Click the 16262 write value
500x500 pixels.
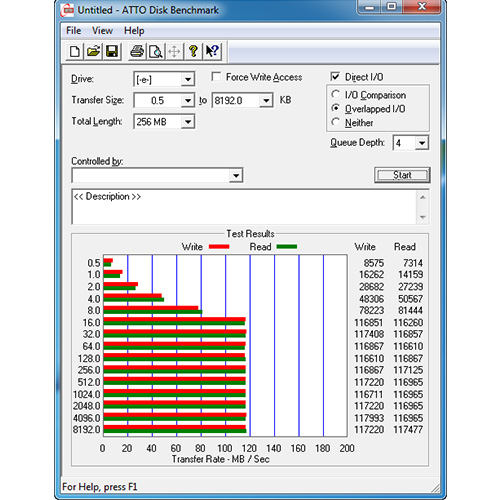[x=371, y=275]
